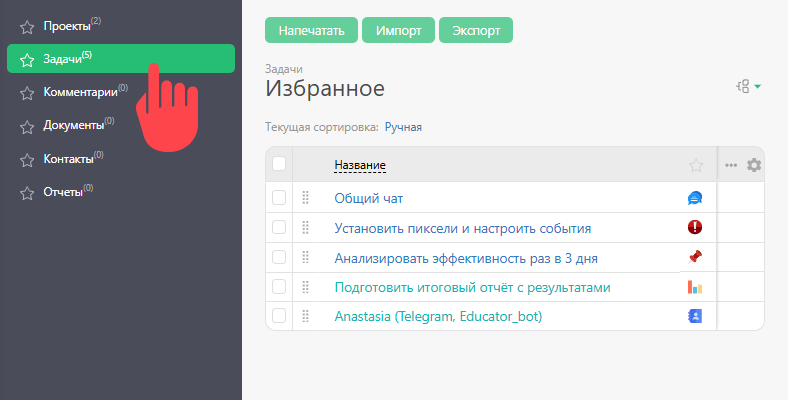Click the star icon beside Контакты

coord(27,160)
